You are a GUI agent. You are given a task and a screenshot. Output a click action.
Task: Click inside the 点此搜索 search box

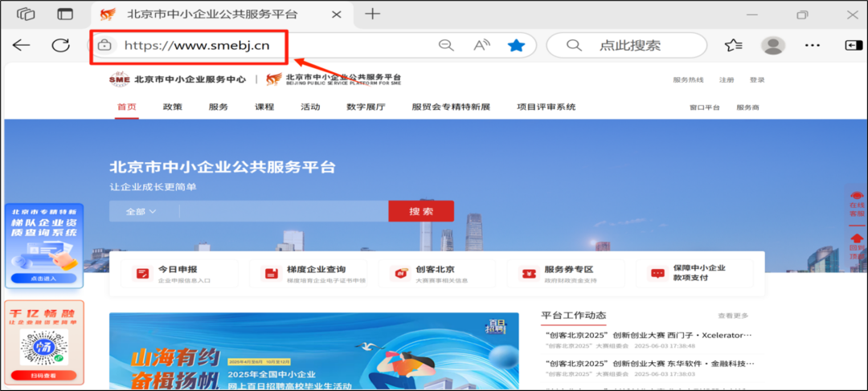pos(627,45)
